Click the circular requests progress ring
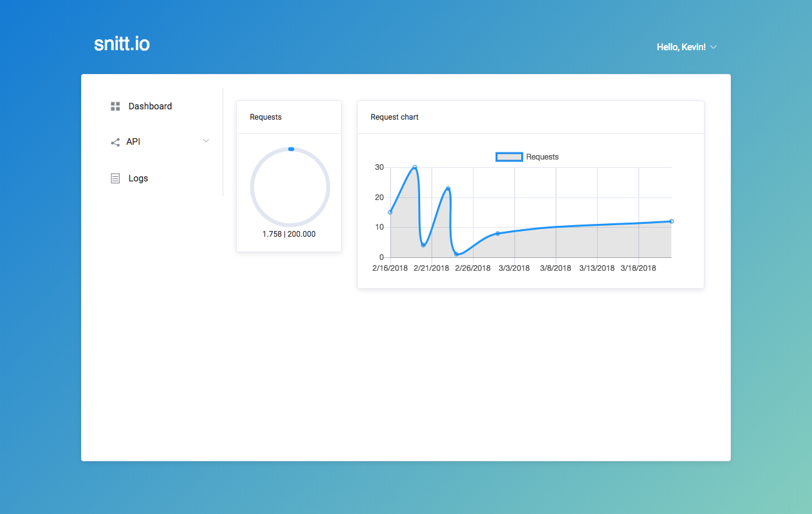Image resolution: width=812 pixels, height=514 pixels. point(290,187)
